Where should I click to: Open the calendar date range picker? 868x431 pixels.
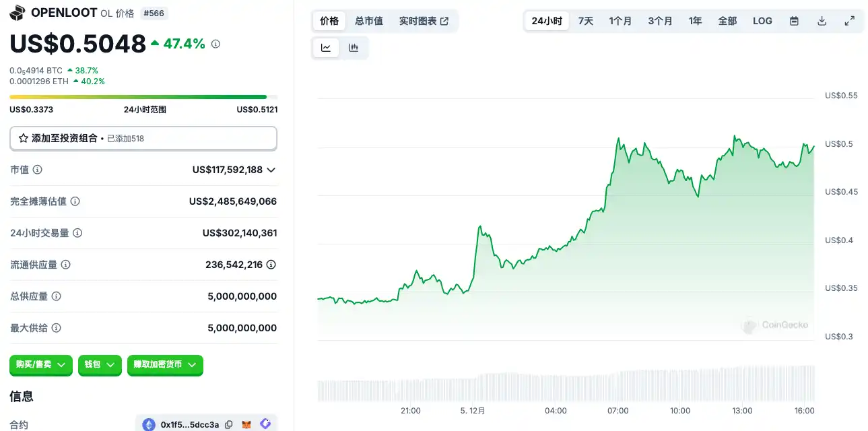[794, 21]
